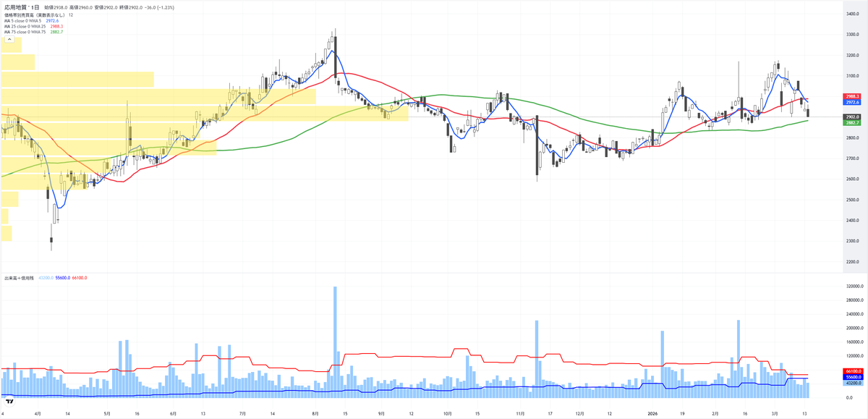Open the TradingView logo in the volume pane
Screen dimensions: 868x419
pos(10,402)
